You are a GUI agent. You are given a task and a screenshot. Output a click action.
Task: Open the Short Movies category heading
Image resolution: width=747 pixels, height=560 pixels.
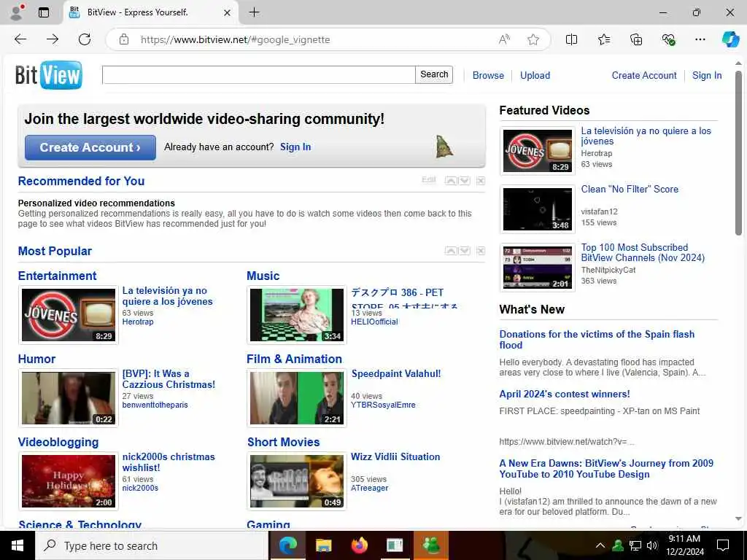[283, 443]
